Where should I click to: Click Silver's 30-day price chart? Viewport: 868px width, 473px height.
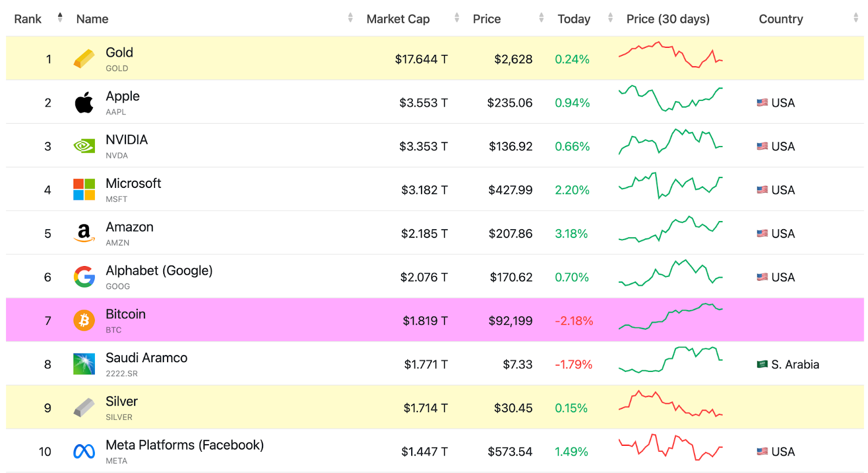tap(671, 403)
